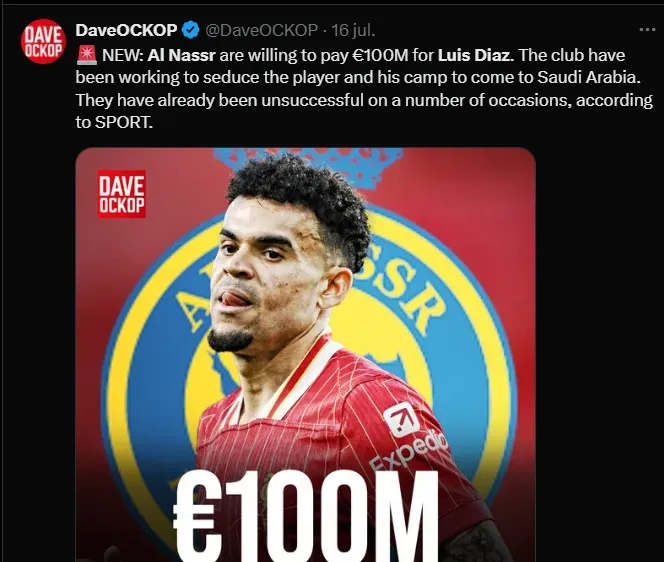Click the bold 'Al Nassr' text
664x562 pixels.
point(181,55)
